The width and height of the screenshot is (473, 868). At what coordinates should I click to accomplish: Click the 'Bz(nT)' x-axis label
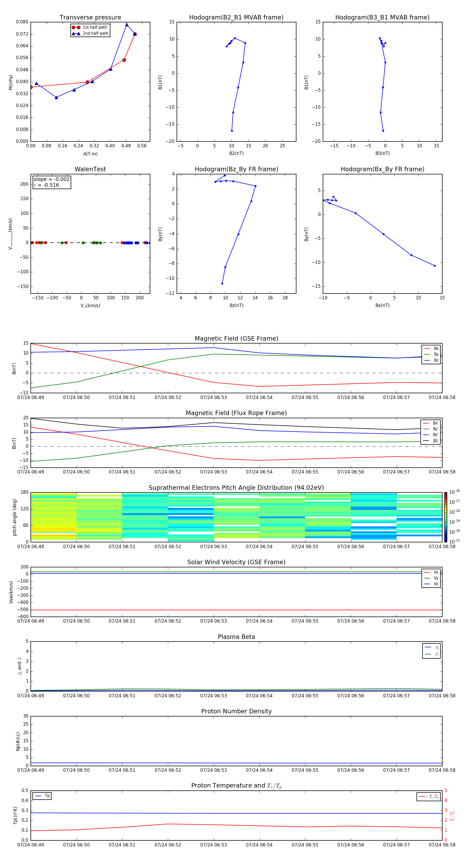pyautogui.click(x=236, y=305)
